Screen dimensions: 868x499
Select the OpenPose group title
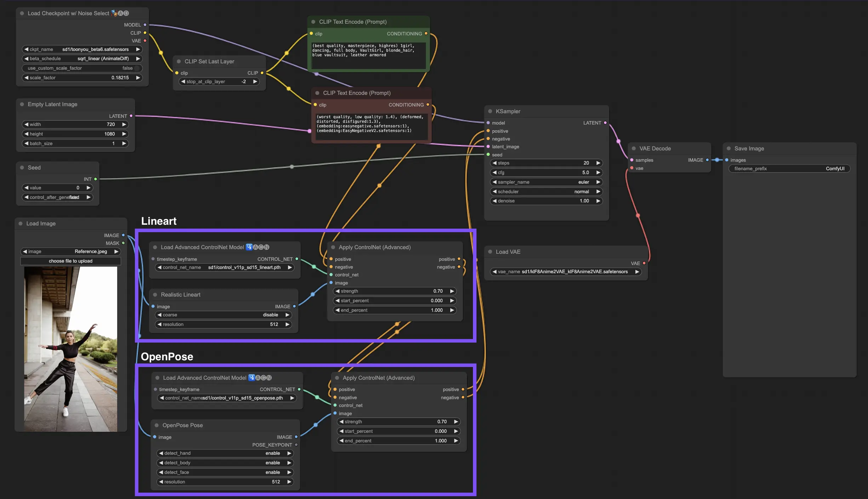point(167,357)
